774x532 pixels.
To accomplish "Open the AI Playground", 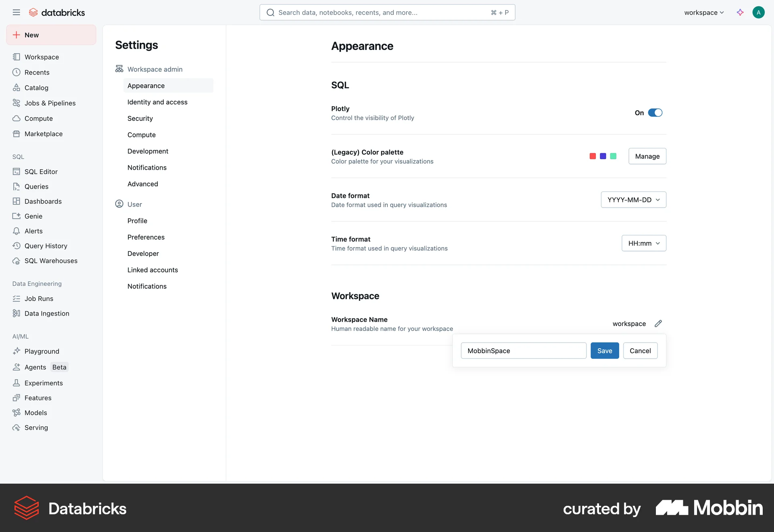I will [x=42, y=351].
